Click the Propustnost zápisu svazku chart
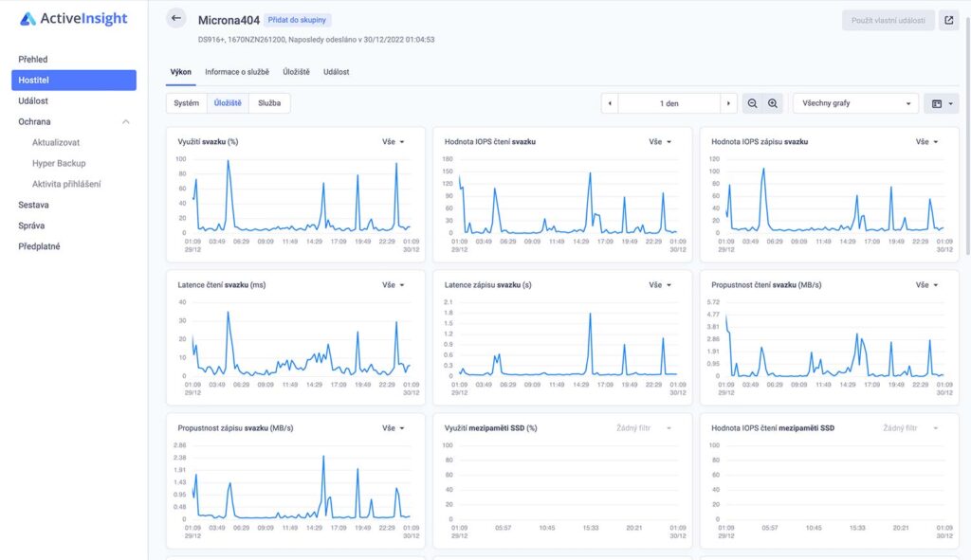 click(296, 481)
